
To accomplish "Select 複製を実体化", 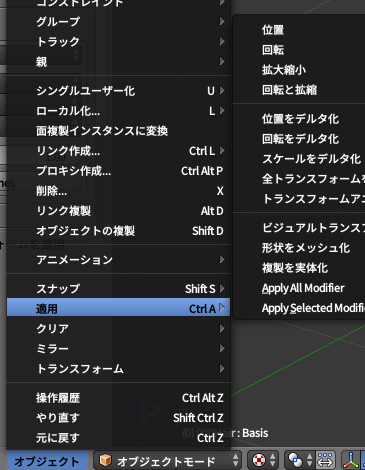I will (x=299, y=268).
